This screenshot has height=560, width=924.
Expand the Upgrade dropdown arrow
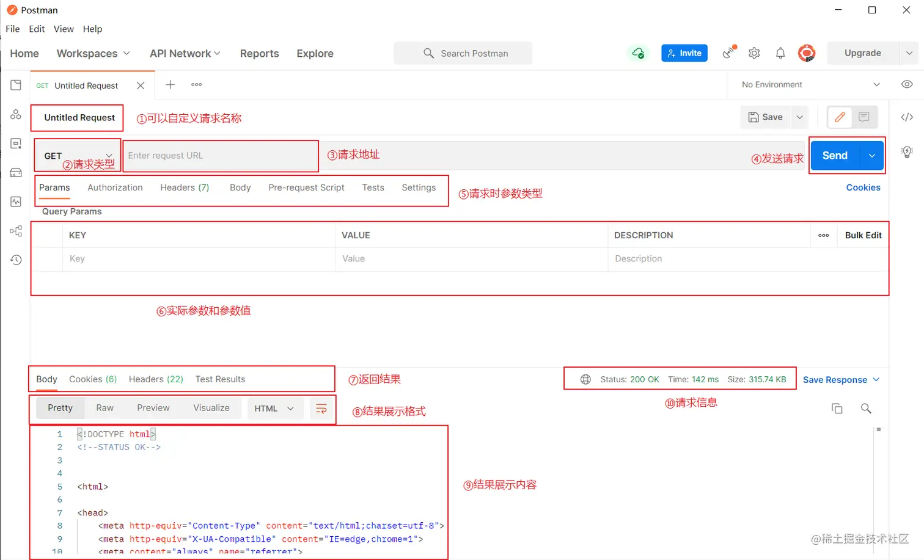coord(909,53)
